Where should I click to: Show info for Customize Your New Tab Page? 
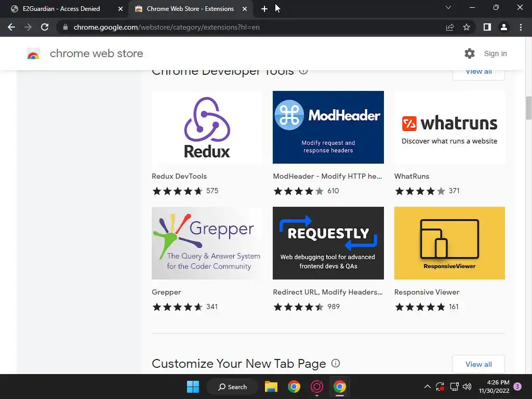336,363
